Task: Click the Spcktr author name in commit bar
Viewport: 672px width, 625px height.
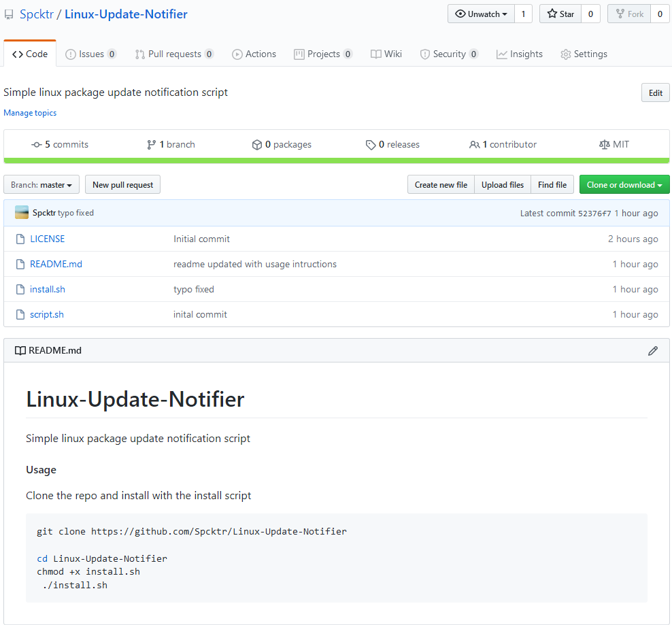Action: (x=44, y=213)
